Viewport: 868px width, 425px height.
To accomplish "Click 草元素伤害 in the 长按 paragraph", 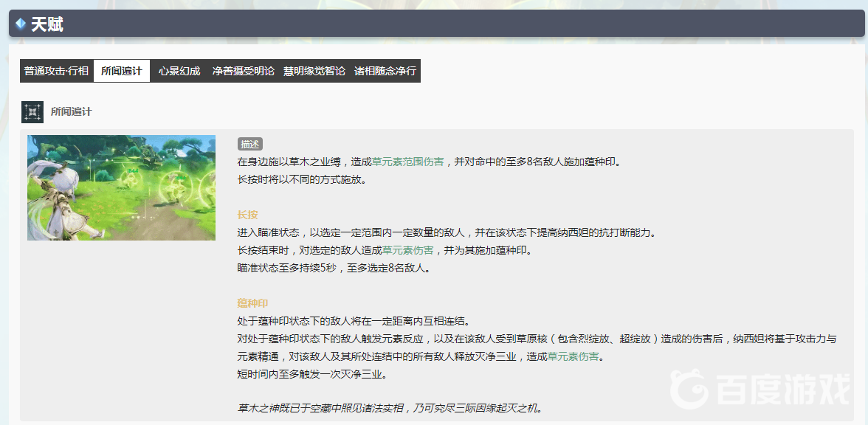I will [x=408, y=251].
